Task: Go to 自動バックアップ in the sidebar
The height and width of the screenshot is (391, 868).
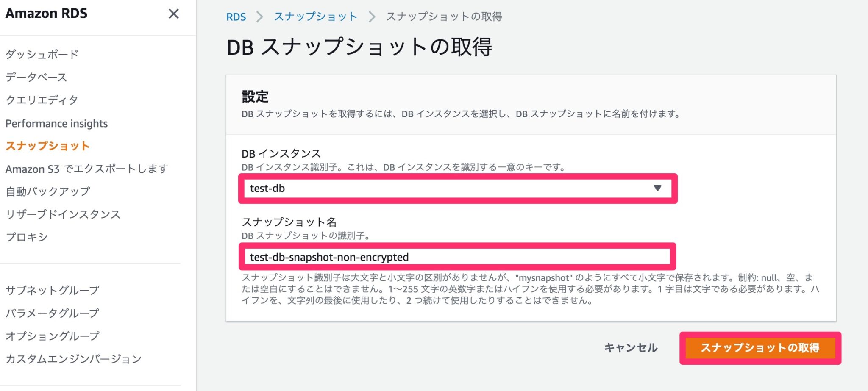Action: point(47,191)
